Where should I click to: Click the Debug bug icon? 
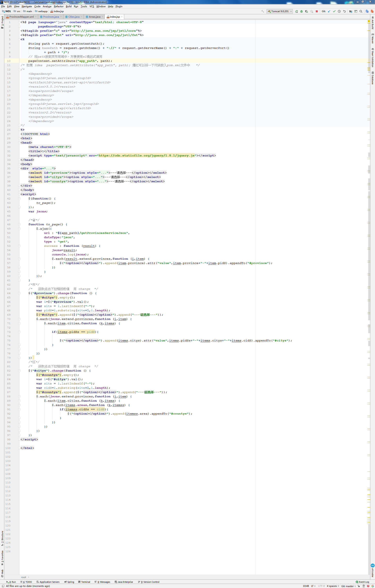click(x=301, y=11)
